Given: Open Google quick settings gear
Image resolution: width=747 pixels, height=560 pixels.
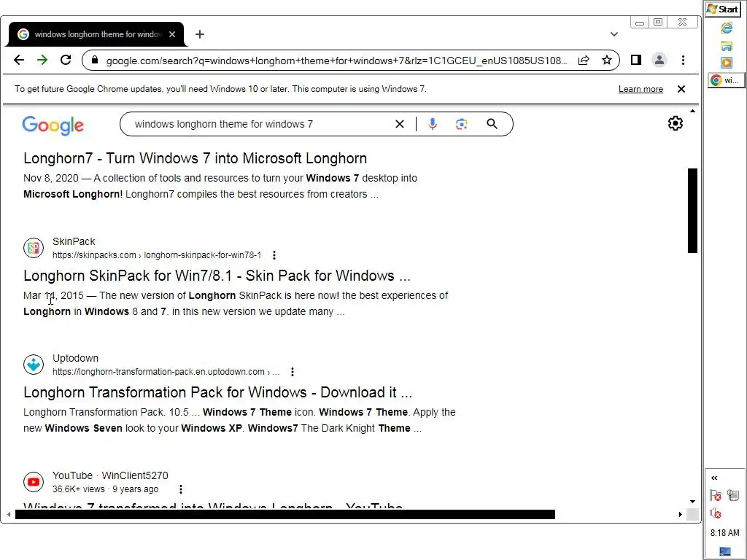Looking at the screenshot, I should 675,123.
